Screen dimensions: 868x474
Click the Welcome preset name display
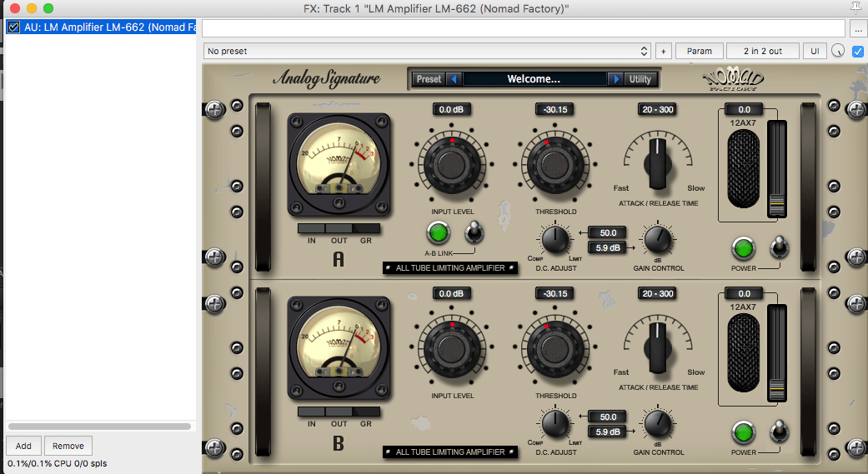(534, 79)
